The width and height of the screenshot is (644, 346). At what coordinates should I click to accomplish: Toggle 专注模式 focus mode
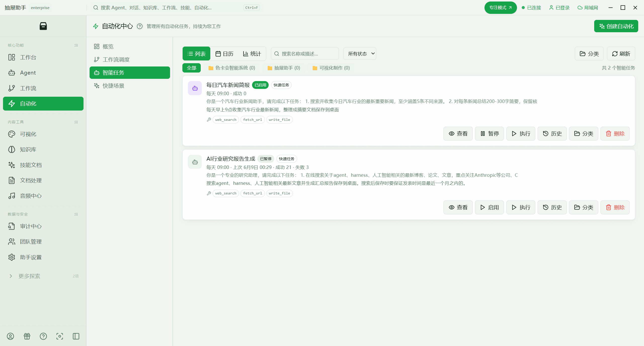click(x=501, y=8)
